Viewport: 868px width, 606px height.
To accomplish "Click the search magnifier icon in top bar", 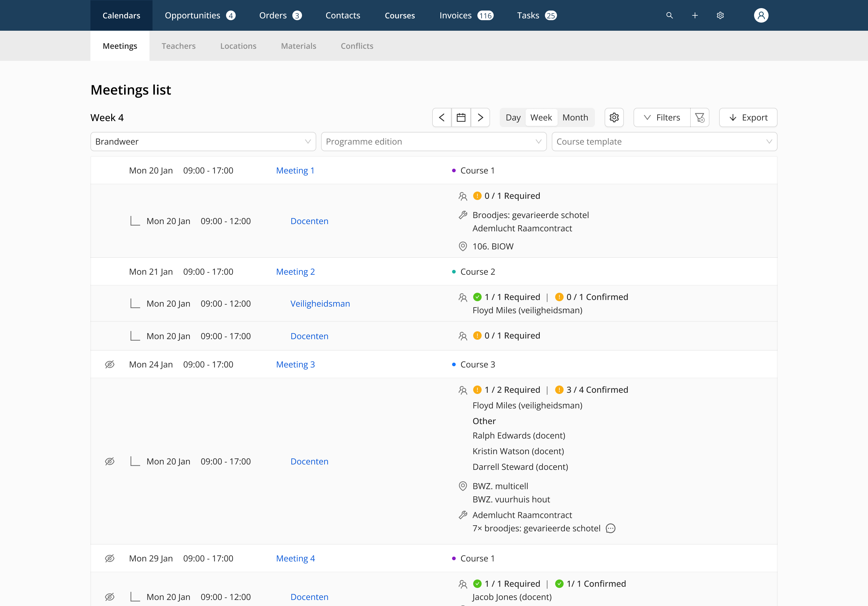I will (x=669, y=15).
